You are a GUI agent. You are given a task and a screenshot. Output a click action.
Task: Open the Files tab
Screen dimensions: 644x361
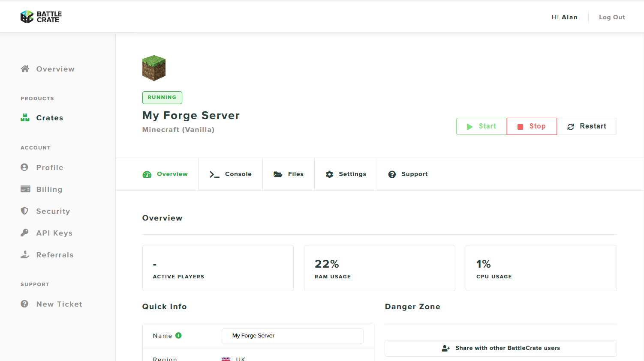289,174
